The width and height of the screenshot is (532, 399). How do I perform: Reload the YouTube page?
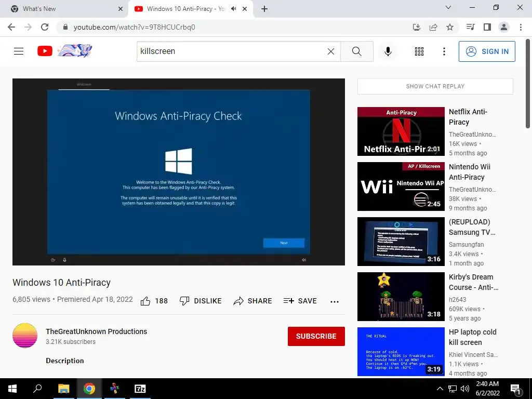[x=45, y=27]
